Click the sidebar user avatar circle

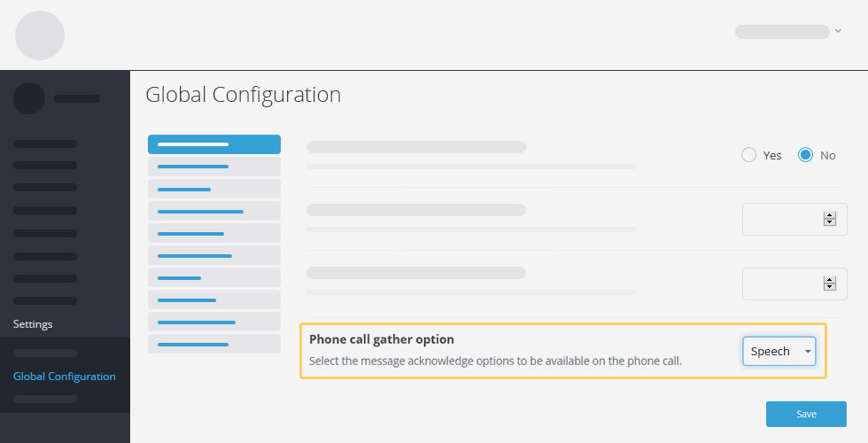tap(29, 98)
